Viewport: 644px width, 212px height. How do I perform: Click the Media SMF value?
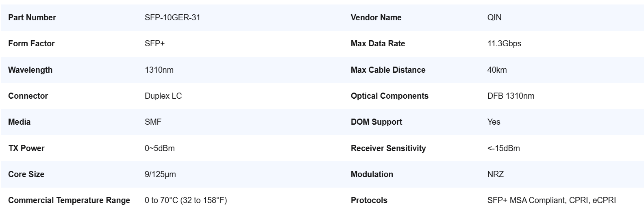click(153, 122)
